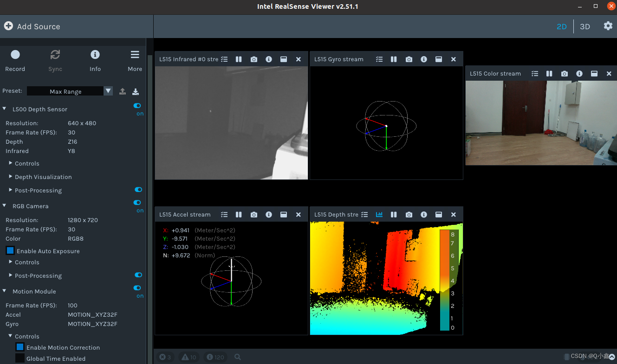Image resolution: width=617 pixels, height=364 pixels.
Task: Toggle histogram visualization on the Depth stream
Action: [379, 214]
